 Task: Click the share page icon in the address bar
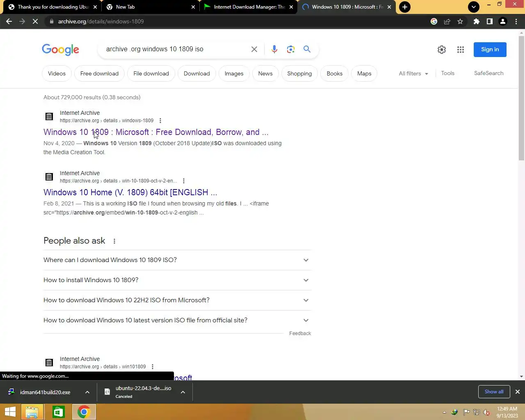[x=447, y=21]
